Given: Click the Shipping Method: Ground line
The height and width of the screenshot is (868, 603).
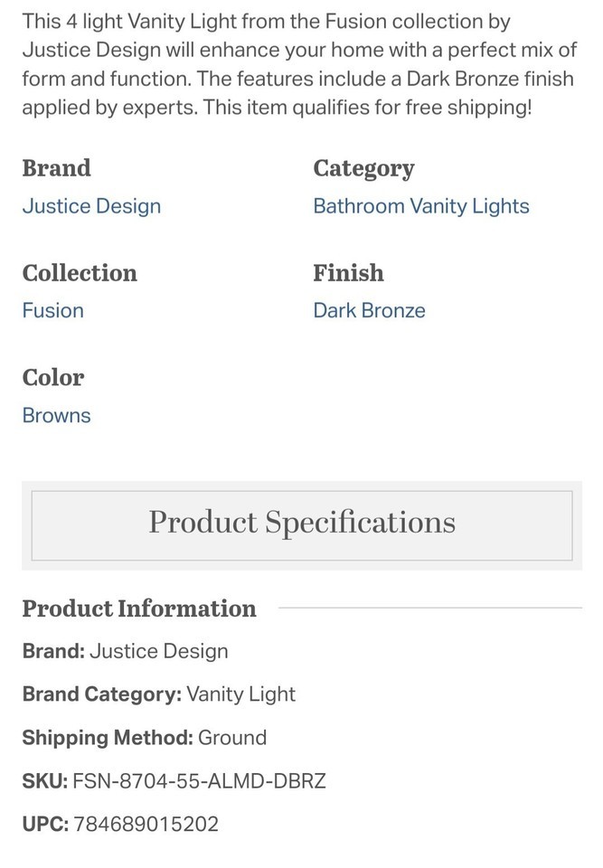Looking at the screenshot, I should 145,738.
